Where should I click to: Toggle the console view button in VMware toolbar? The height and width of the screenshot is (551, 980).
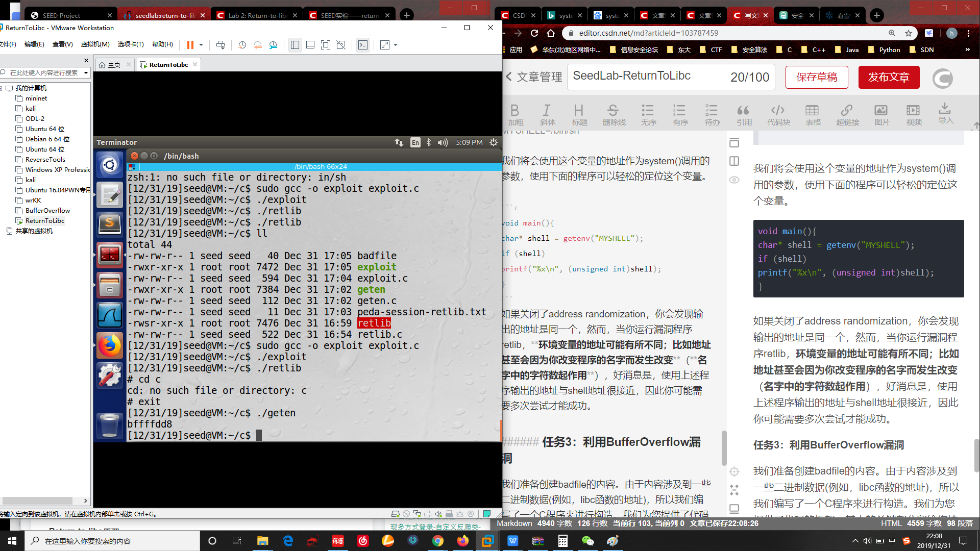point(363,45)
